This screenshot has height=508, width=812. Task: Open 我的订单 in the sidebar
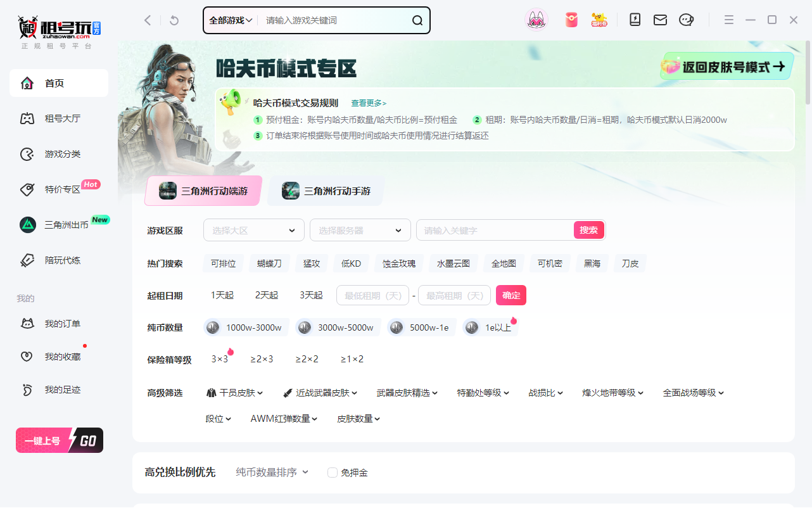click(59, 324)
